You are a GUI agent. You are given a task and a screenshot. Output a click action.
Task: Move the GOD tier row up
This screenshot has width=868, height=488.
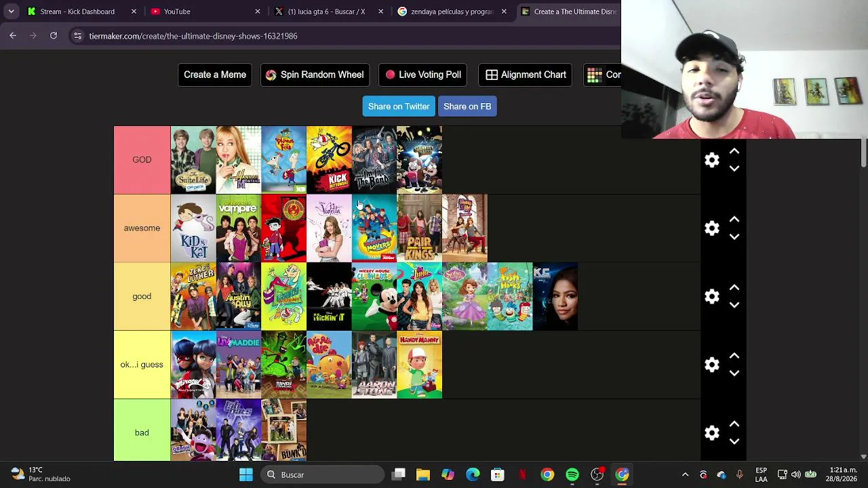click(734, 151)
